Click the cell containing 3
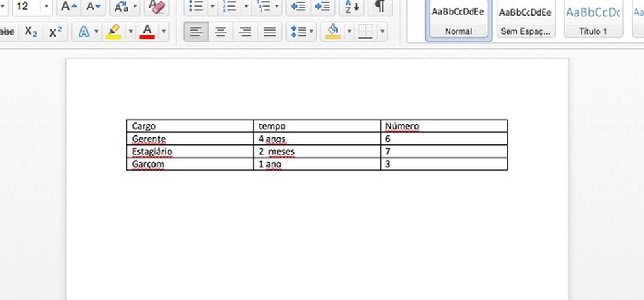 [x=444, y=164]
